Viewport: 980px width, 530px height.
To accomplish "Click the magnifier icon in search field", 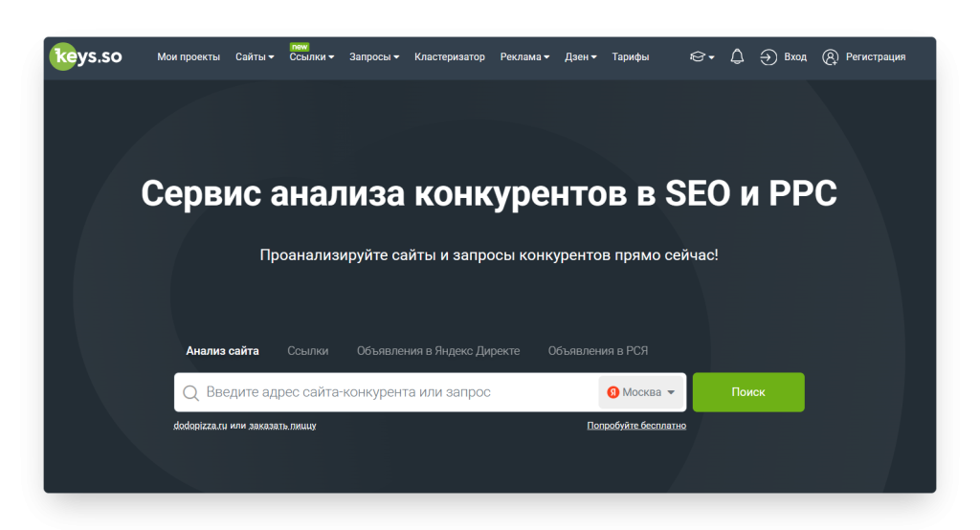I will [190, 393].
